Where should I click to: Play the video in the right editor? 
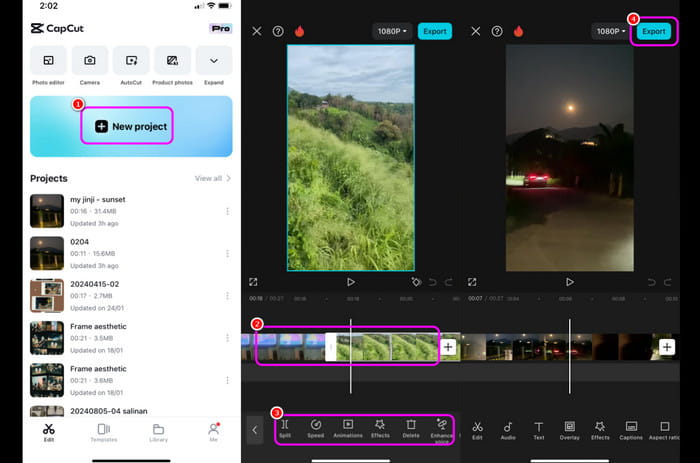click(570, 282)
